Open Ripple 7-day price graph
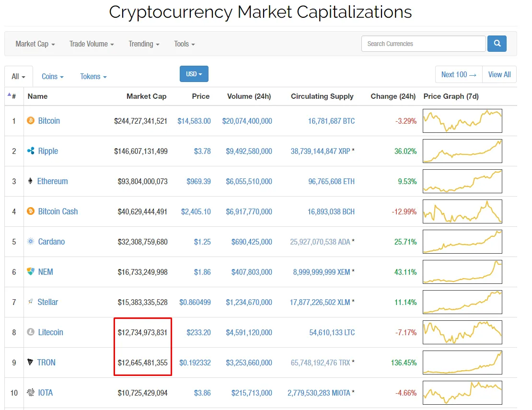532x410 pixels. click(462, 151)
